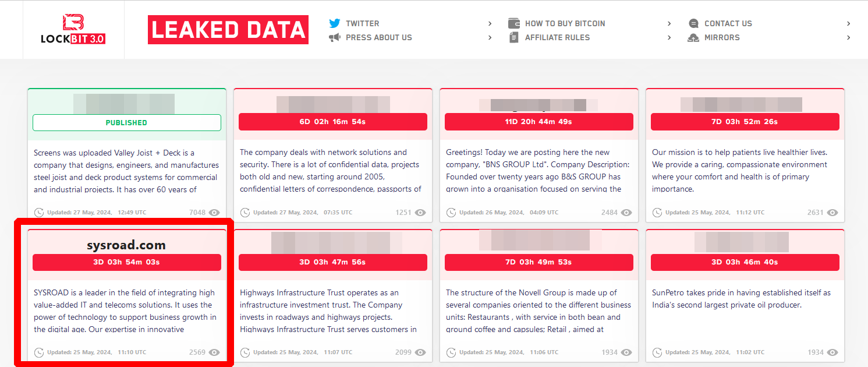The width and height of the screenshot is (868, 367).
Task: Click the wallet icon for How to Buy Bitcoin
Action: tap(513, 23)
